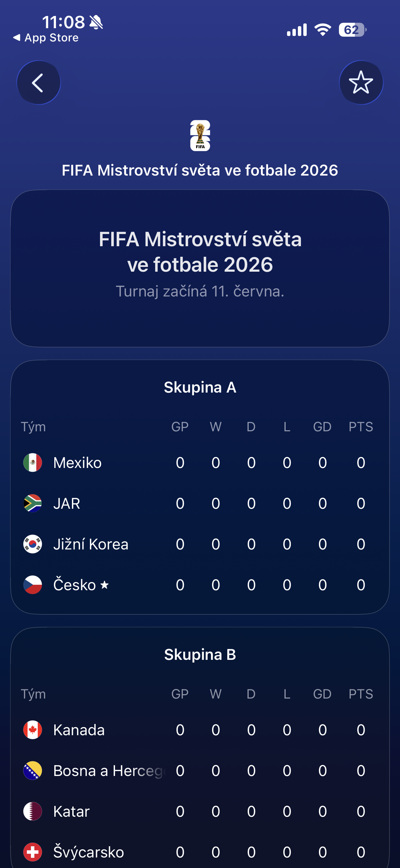
Task: Tap the Mexico flag icon
Action: click(x=33, y=463)
